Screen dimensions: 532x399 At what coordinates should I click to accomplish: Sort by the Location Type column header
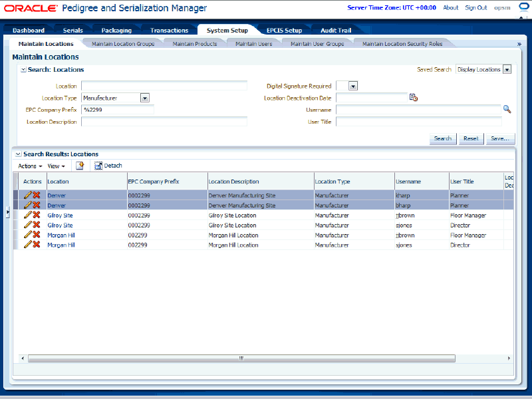coord(354,181)
